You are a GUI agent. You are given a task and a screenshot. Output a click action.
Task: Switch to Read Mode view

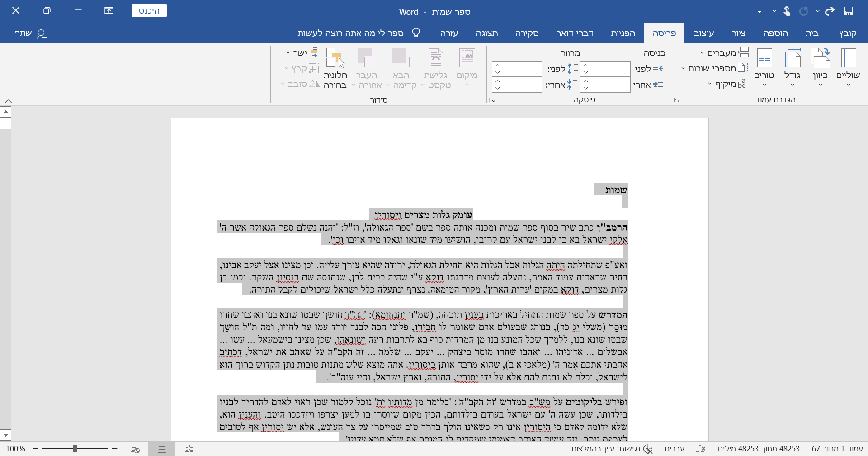pos(189,449)
